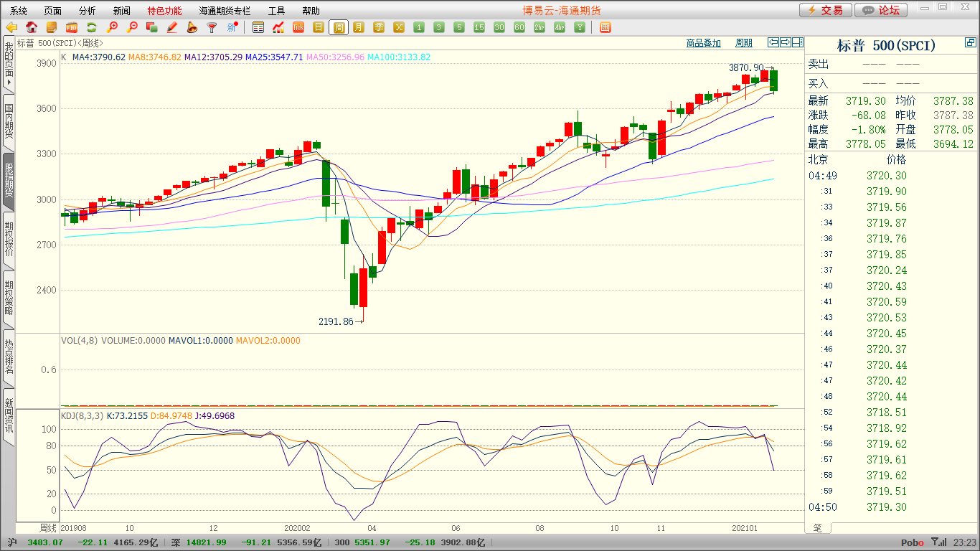Viewport: 980px width, 551px height.
Task: Open the 国内期货 side tab
Action: tap(9, 122)
